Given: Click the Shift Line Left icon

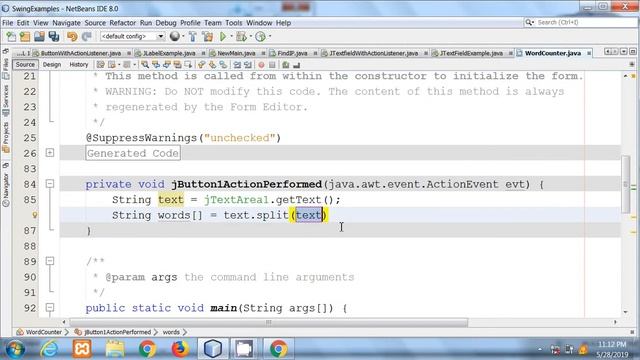Looking at the screenshot, I should point(237,64).
